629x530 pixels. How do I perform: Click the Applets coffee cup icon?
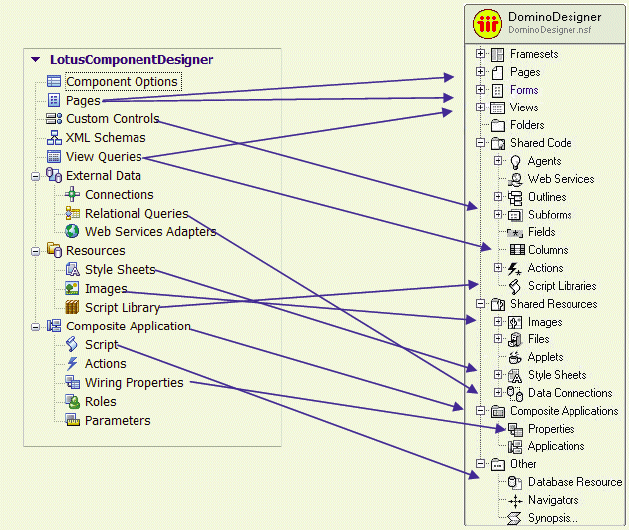(515, 357)
